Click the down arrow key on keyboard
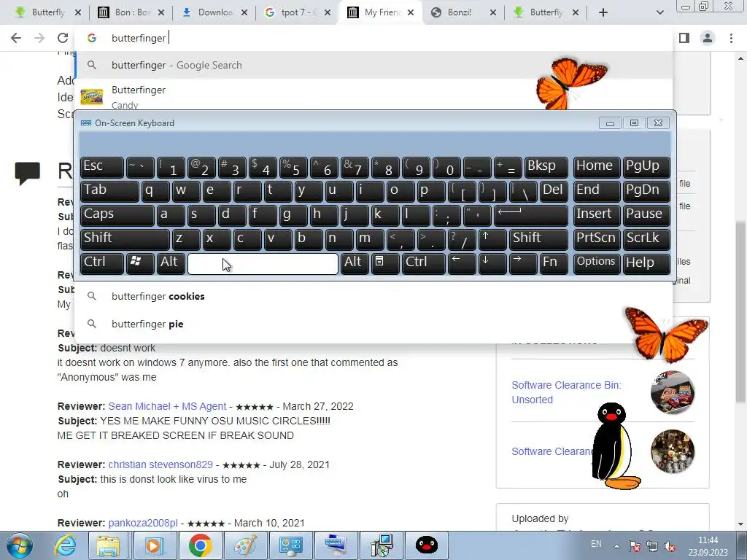The width and height of the screenshot is (747, 560). (x=492, y=263)
